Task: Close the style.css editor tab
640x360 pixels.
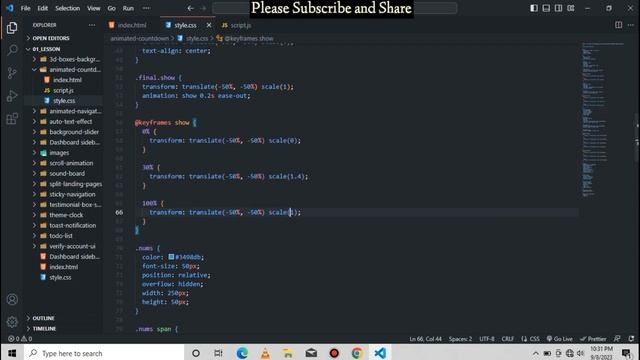Action: click(x=209, y=25)
